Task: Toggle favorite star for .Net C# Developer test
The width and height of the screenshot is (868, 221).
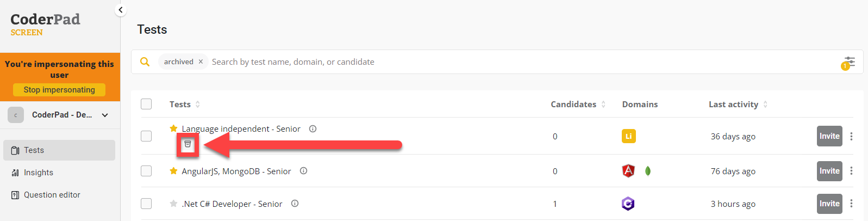Action: [x=173, y=204]
